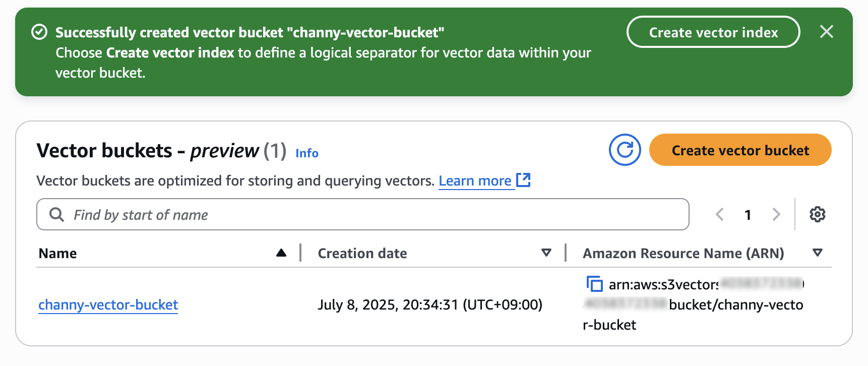This screenshot has height=366, width=868.
Task: Go to the previous page of buckets
Action: point(720,214)
